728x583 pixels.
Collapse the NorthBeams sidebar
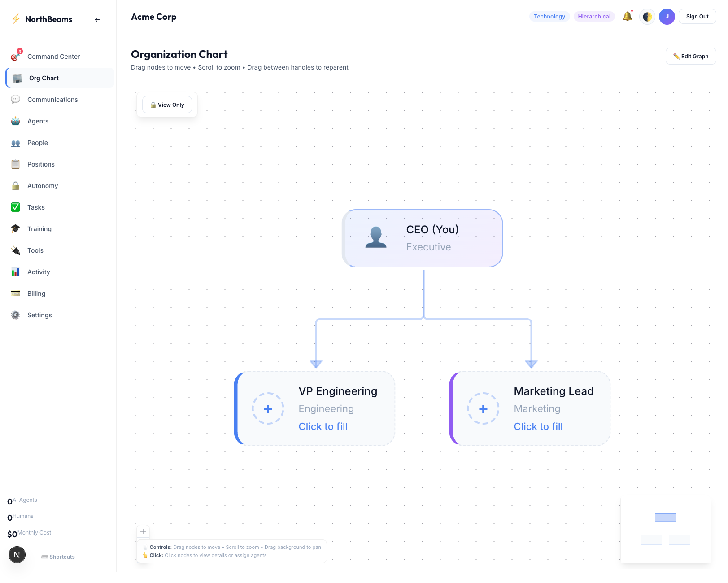click(97, 19)
